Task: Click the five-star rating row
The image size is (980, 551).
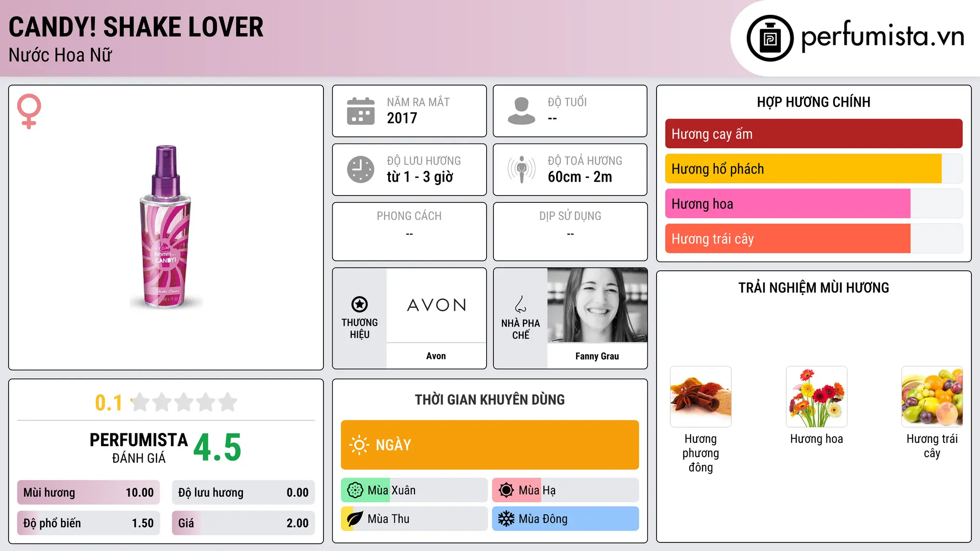Action: point(184,402)
